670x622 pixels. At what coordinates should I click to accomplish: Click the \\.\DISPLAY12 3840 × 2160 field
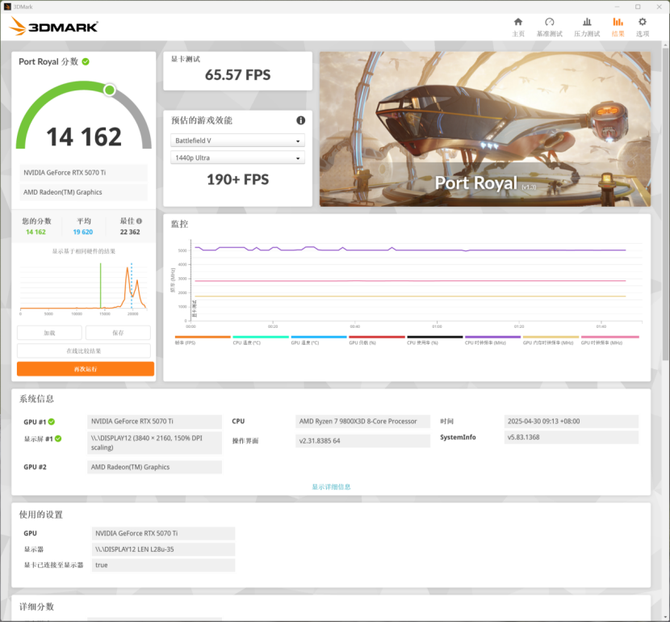[x=154, y=443]
